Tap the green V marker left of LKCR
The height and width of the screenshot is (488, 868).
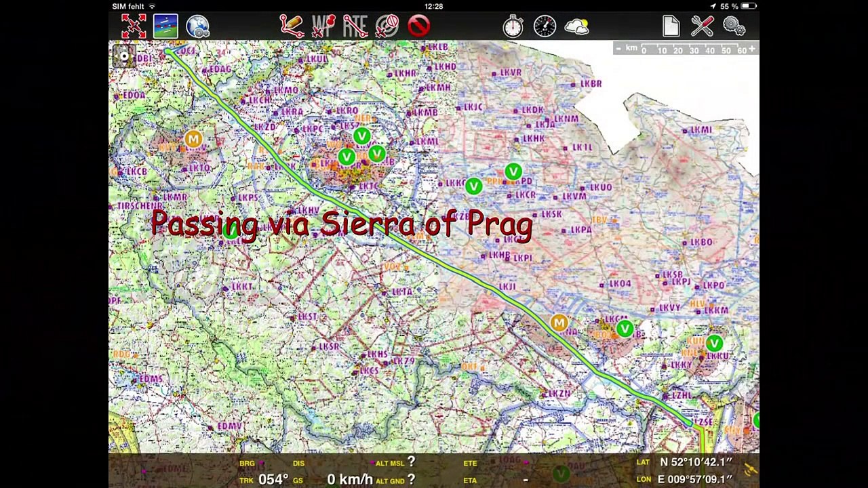473,185
